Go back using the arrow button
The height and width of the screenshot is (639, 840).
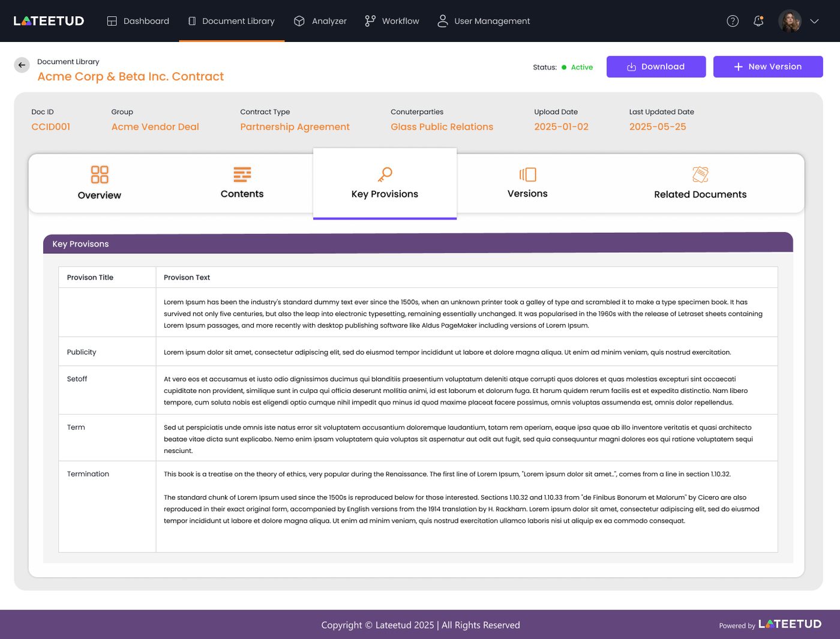(x=22, y=65)
